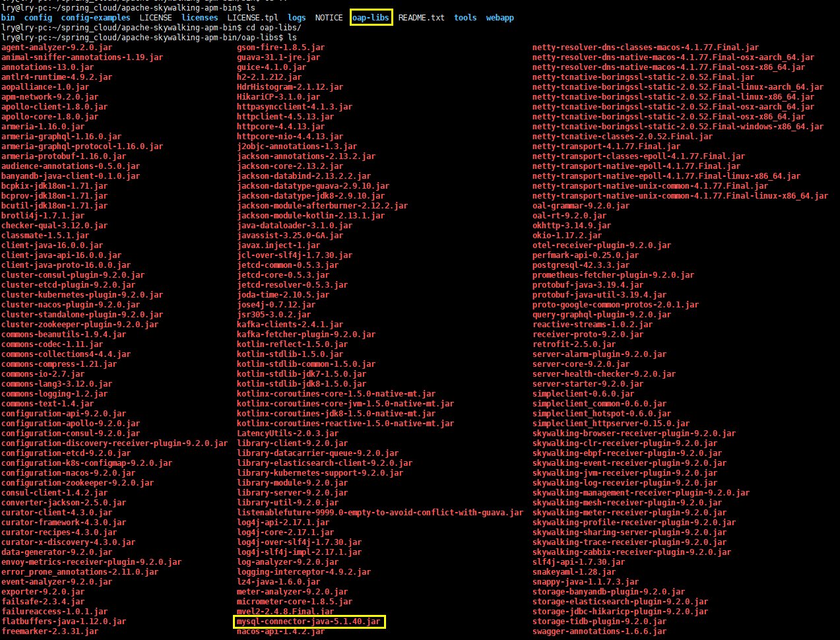
Task: Select kafka-clients-2.4.1.jar
Action: [290, 325]
